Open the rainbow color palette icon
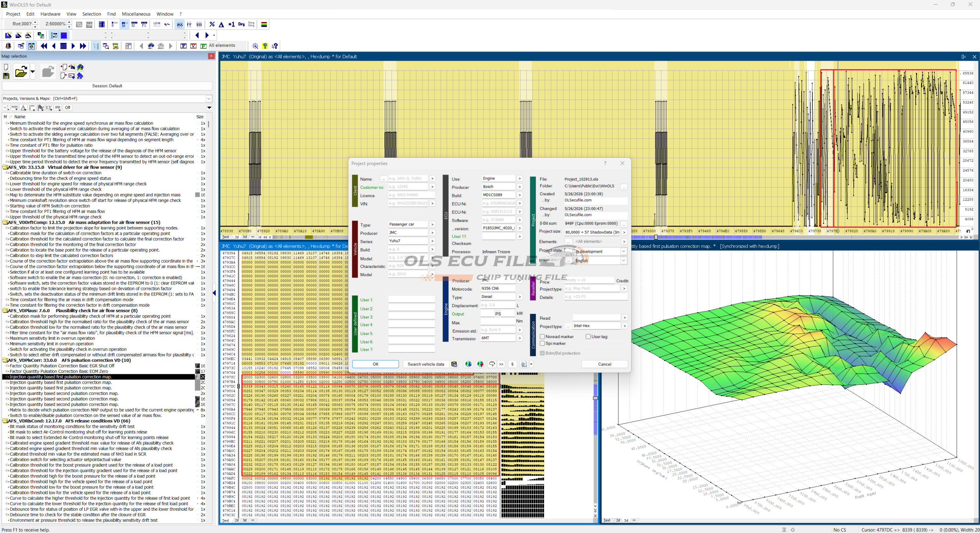 pyautogui.click(x=264, y=24)
